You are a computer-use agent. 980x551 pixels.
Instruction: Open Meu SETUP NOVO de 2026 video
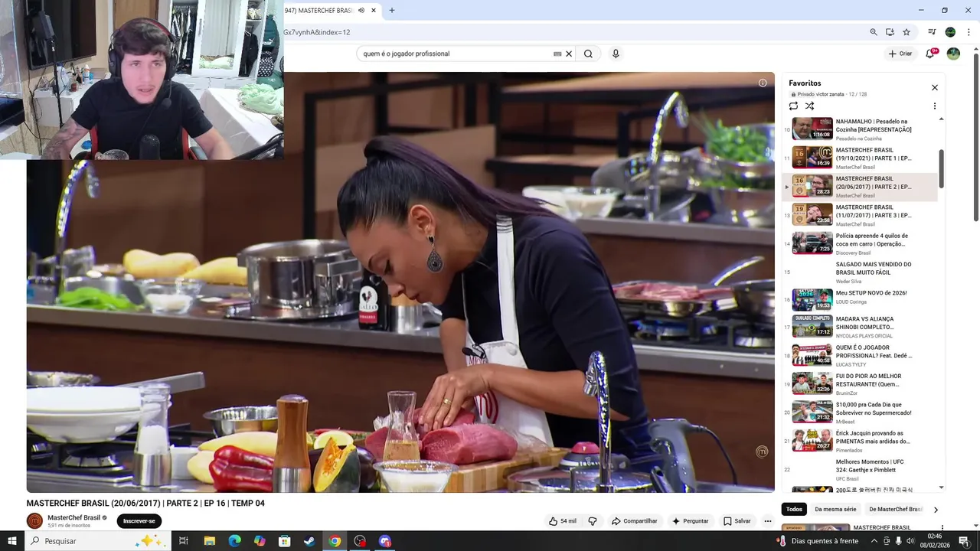pyautogui.click(x=860, y=301)
